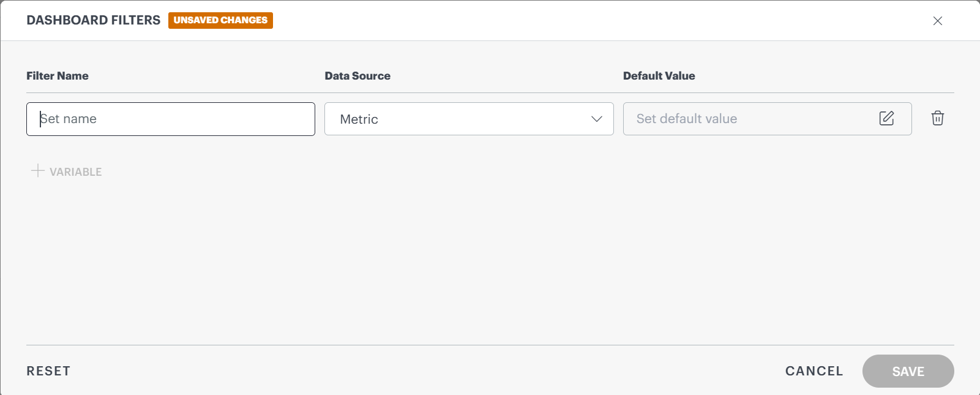980x395 pixels.
Task: Click the edit default value pencil icon
Action: tap(886, 118)
